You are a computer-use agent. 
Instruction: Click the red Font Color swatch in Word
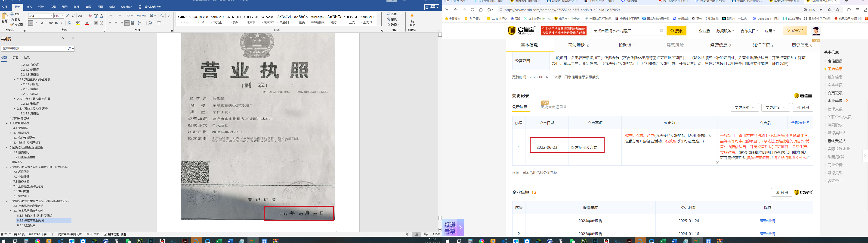point(87,23)
